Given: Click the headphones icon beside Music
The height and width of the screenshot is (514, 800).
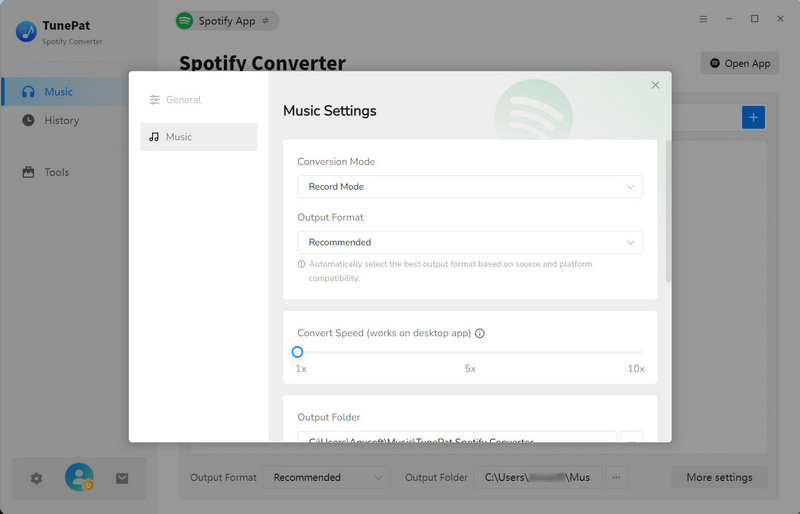Looking at the screenshot, I should pos(28,92).
